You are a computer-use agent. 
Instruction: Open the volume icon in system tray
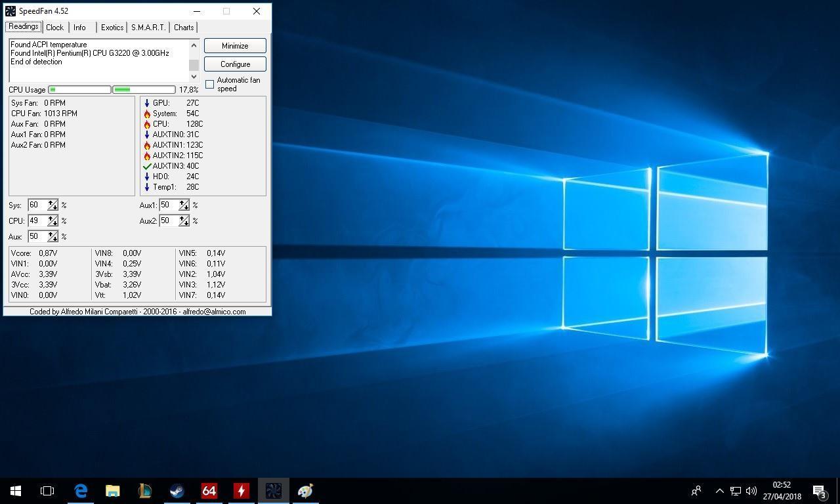click(751, 491)
